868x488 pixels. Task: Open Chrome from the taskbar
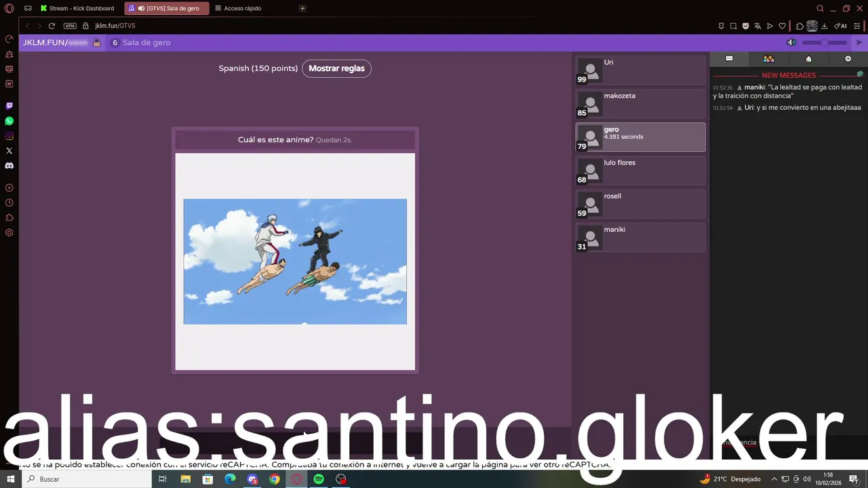click(274, 479)
